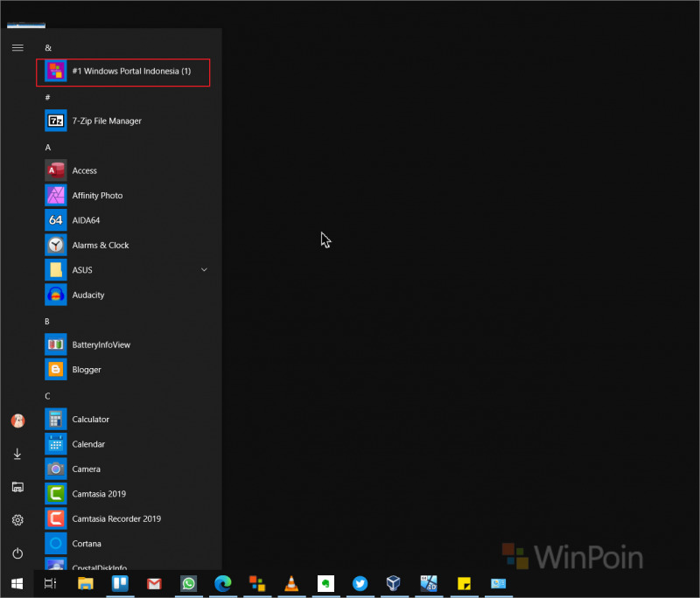
Task: Expand the ASUS folder
Action: coord(126,270)
